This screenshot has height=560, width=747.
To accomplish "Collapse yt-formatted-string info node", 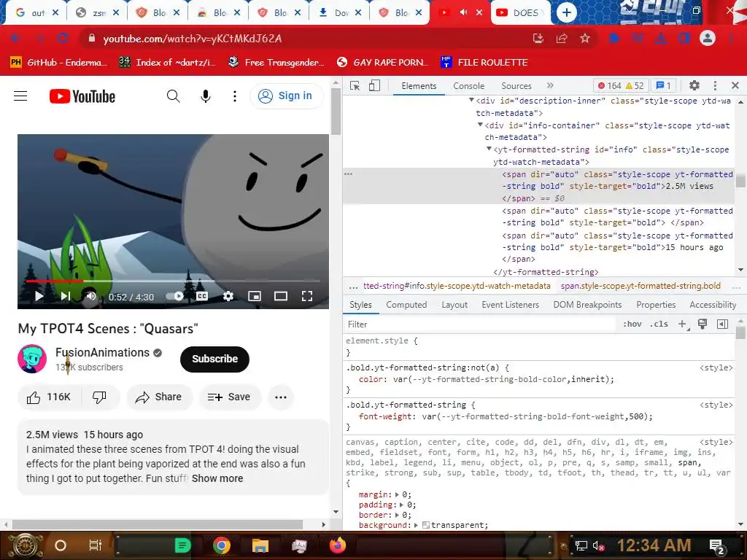I will (489, 149).
